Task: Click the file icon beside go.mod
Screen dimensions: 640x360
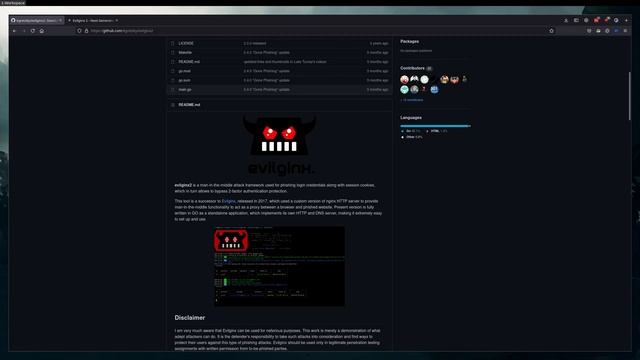Action: [x=173, y=71]
